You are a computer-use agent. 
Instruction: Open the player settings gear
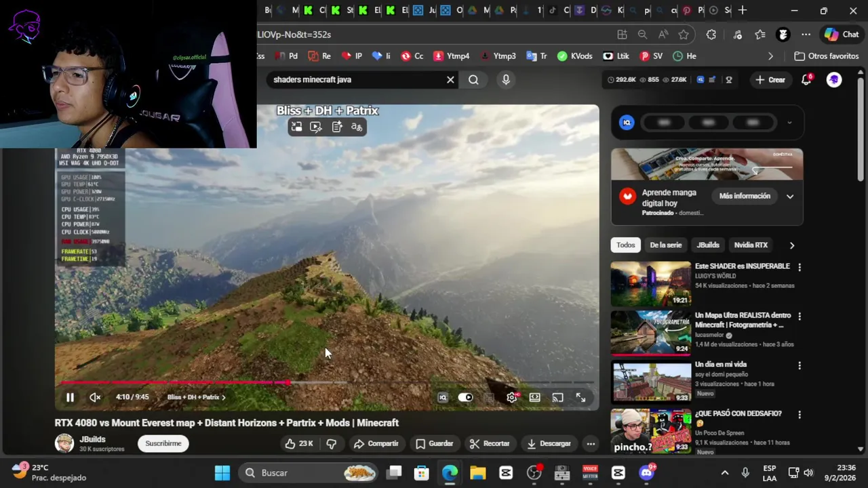point(512,398)
